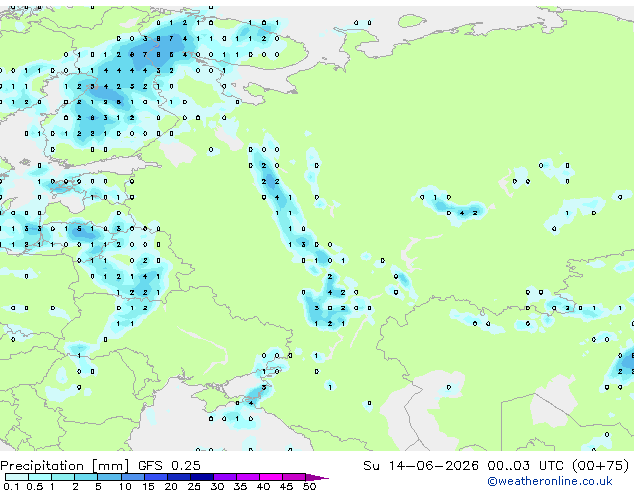Select the 20–25 mm legend swatch
Viewport: 634px width, 490px height.
[179, 477]
